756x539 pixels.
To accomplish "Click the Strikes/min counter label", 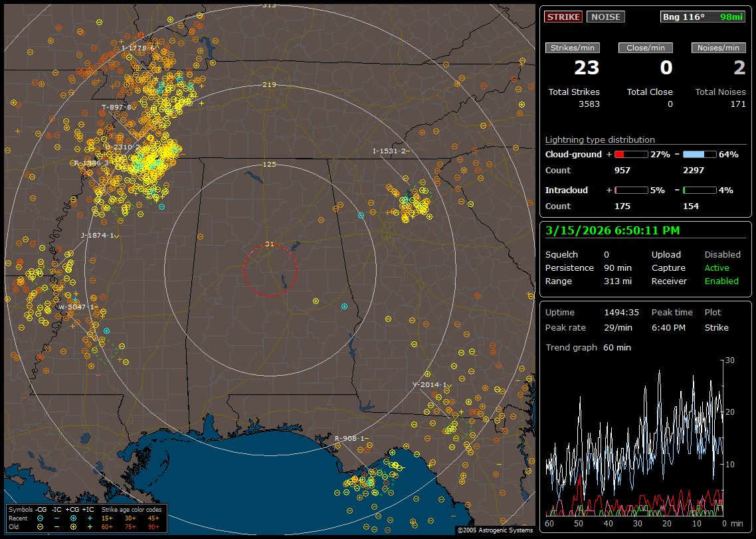I will point(573,48).
